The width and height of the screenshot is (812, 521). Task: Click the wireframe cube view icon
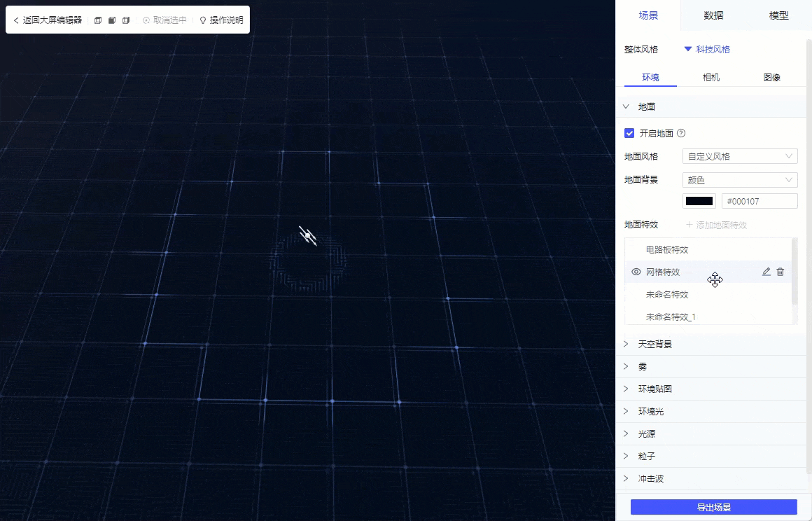98,20
